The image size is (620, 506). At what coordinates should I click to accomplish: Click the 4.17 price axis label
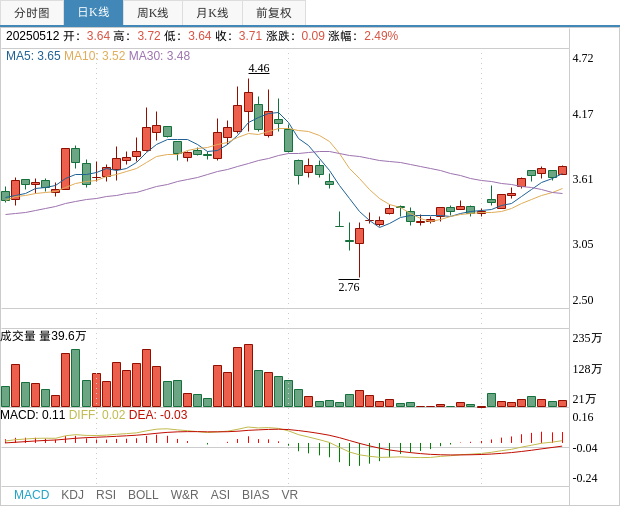tap(583, 114)
